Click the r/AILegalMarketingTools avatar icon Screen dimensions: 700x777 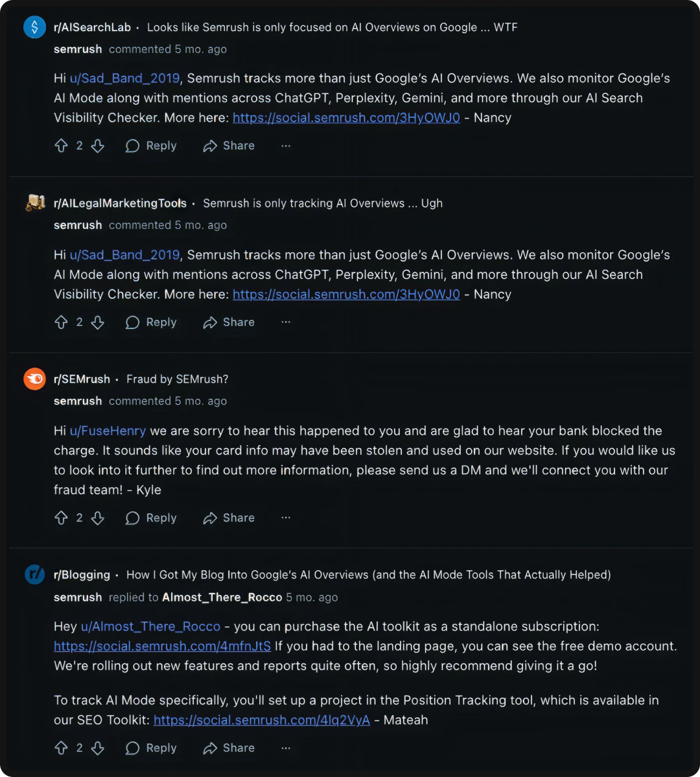coord(34,203)
